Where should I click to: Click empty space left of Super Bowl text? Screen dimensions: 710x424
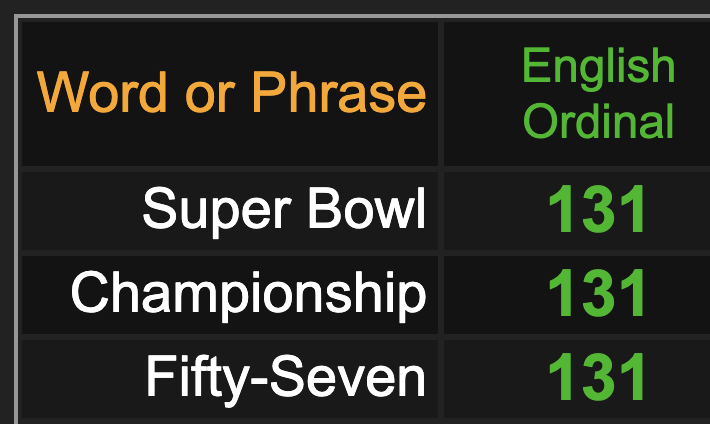[82, 211]
